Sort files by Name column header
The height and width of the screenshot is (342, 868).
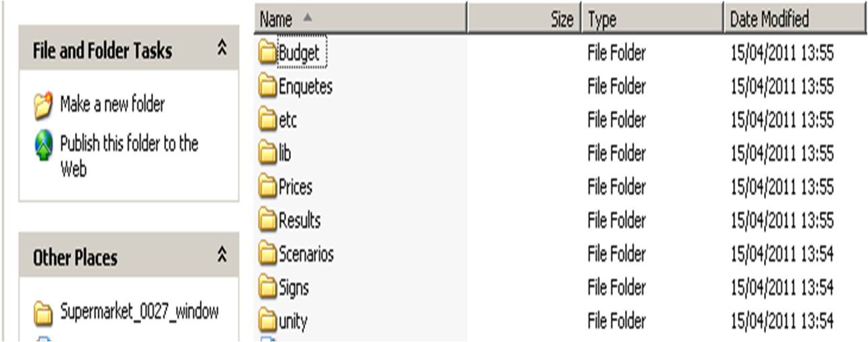tap(361, 19)
